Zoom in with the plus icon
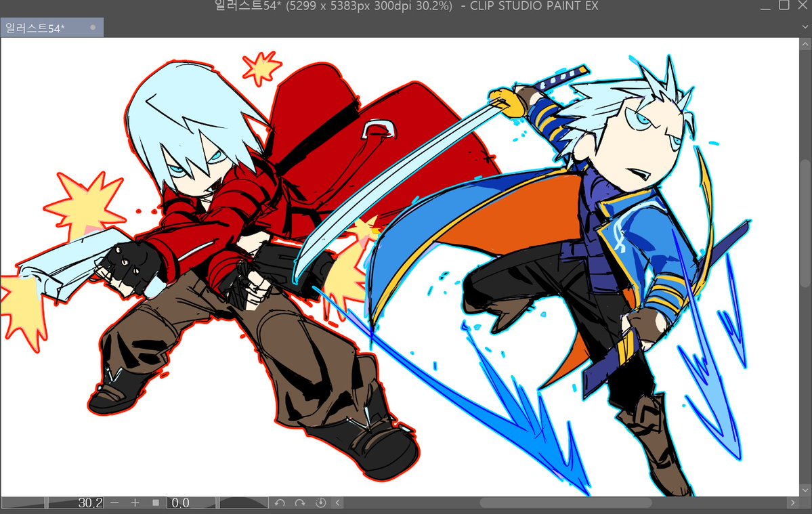The image size is (812, 514). pyautogui.click(x=135, y=502)
